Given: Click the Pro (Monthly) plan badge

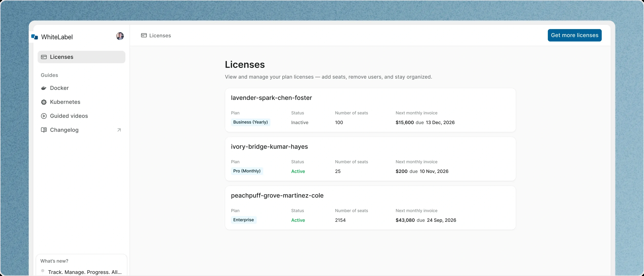Looking at the screenshot, I should tap(247, 171).
